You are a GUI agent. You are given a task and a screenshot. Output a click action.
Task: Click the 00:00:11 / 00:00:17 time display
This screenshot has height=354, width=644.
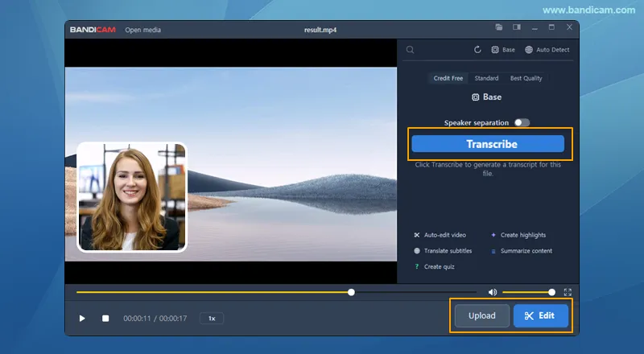tap(155, 319)
